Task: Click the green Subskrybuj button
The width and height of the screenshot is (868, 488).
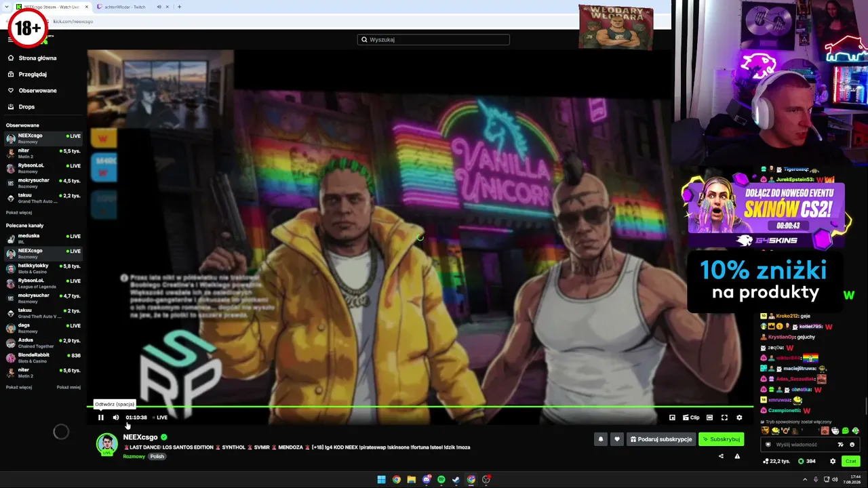Action: coord(721,439)
